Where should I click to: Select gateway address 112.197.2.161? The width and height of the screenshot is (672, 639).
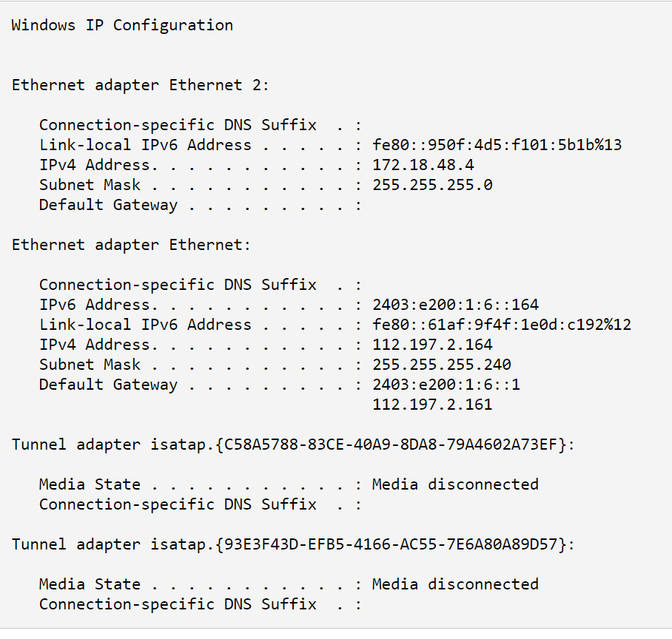[432, 405]
